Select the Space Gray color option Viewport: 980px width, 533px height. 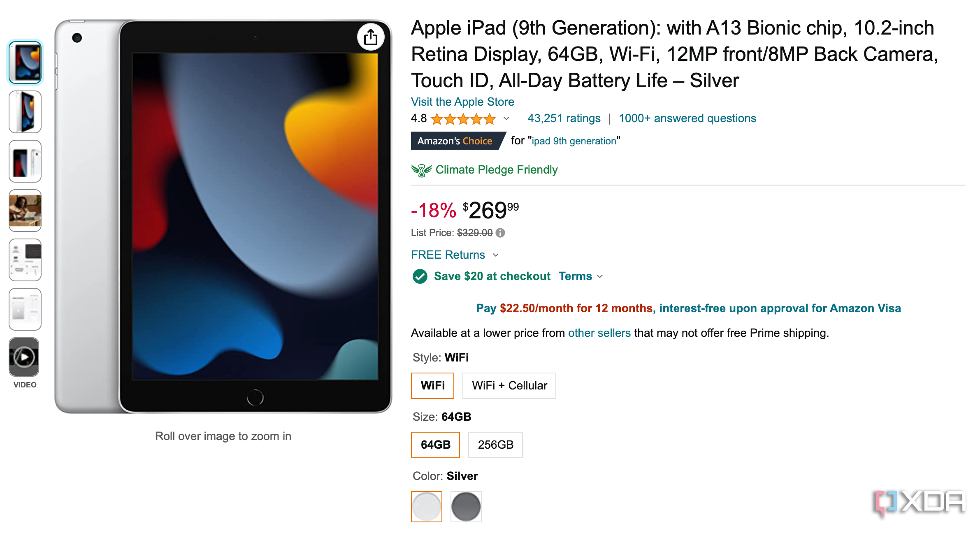click(x=465, y=507)
